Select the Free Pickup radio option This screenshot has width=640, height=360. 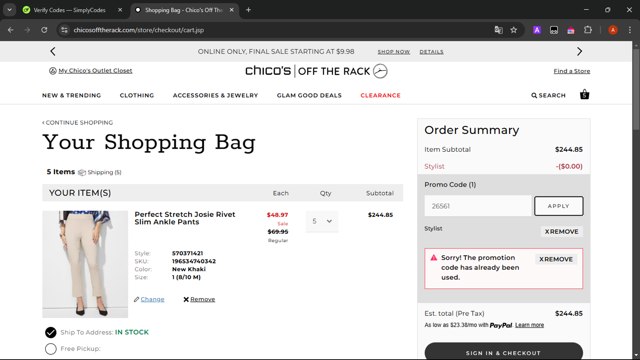(51, 349)
